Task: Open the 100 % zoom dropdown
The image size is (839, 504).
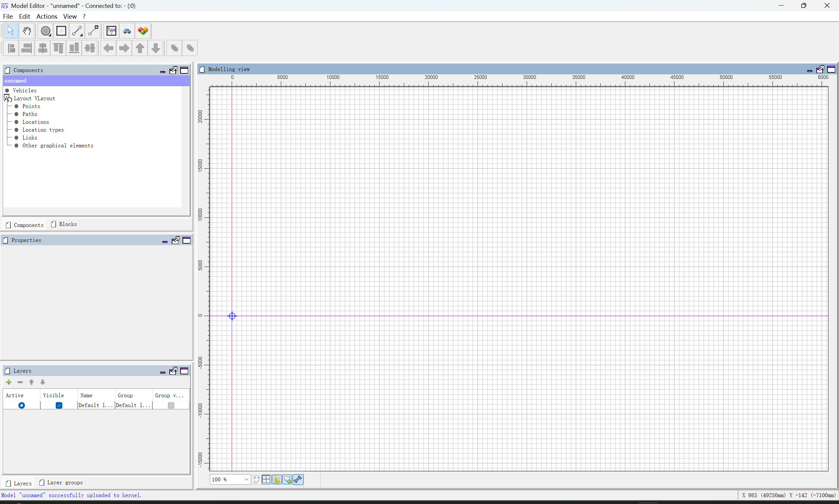Action: coord(246,479)
